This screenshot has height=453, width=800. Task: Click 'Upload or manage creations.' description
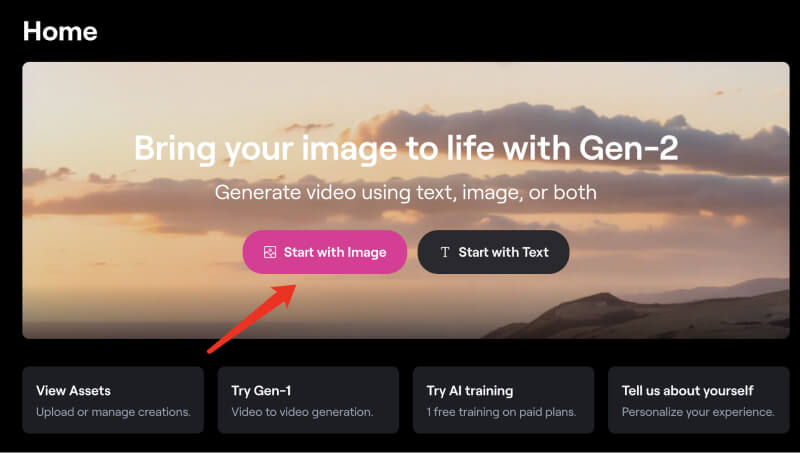(113, 412)
